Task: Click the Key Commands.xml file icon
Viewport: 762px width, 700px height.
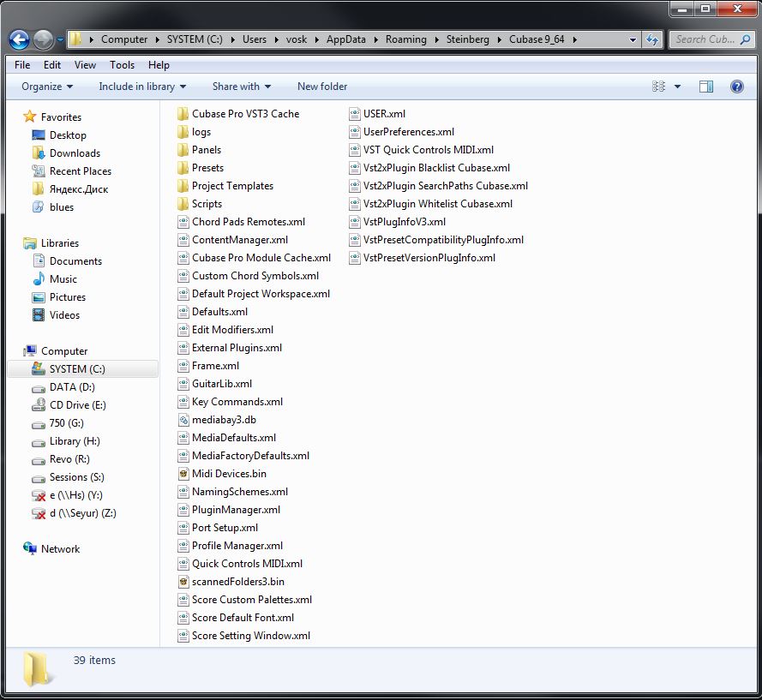Action: pos(183,402)
